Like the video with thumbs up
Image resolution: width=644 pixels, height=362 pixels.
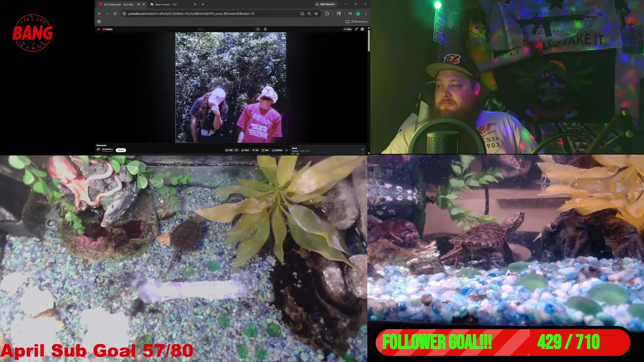point(229,150)
